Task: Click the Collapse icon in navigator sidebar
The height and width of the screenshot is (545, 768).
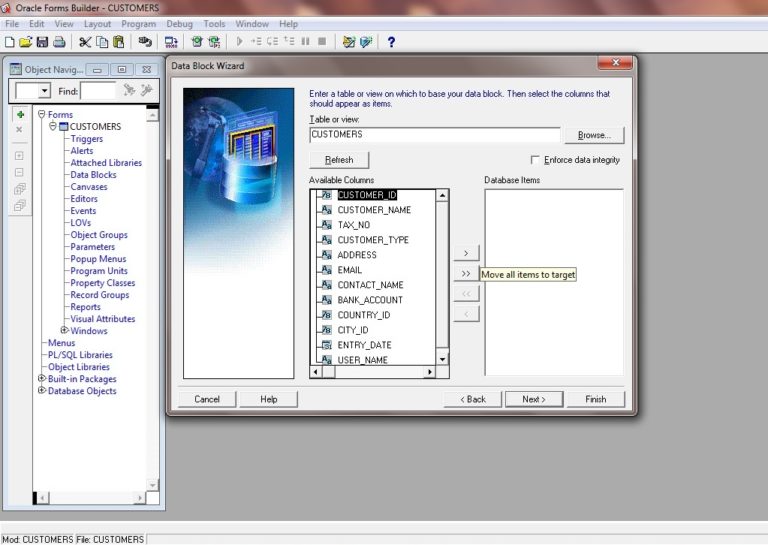Action: [19, 172]
